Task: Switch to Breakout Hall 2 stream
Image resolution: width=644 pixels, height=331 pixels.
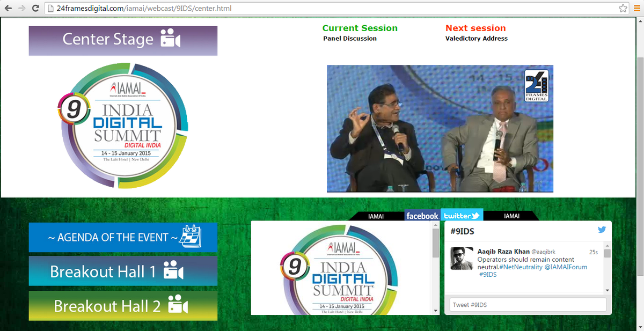Action: coord(123,306)
